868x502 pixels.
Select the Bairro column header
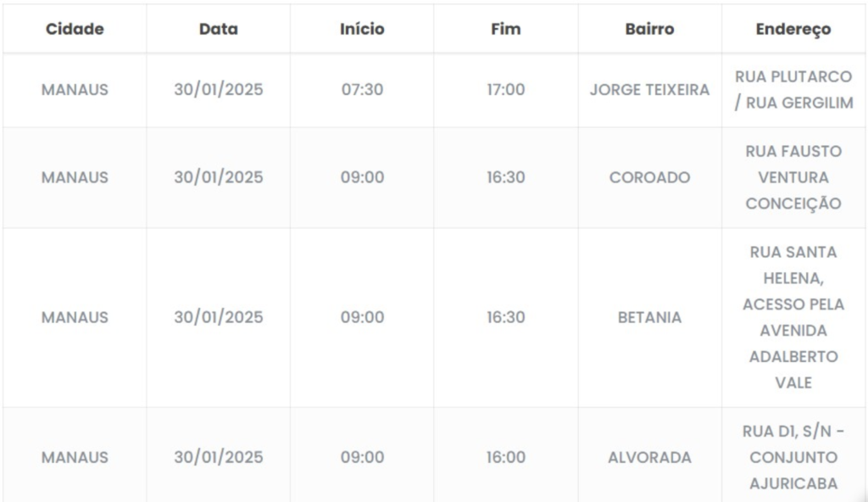tap(649, 29)
